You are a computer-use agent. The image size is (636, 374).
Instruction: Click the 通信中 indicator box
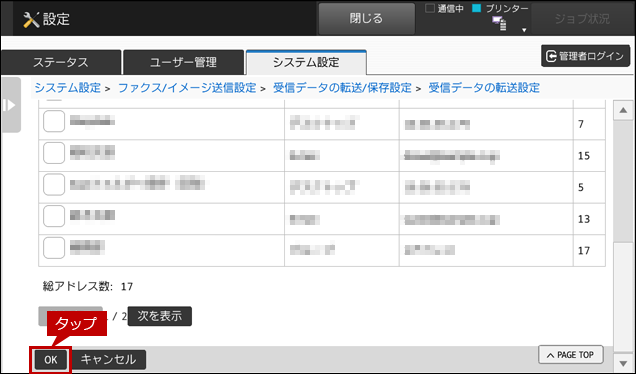(x=430, y=8)
